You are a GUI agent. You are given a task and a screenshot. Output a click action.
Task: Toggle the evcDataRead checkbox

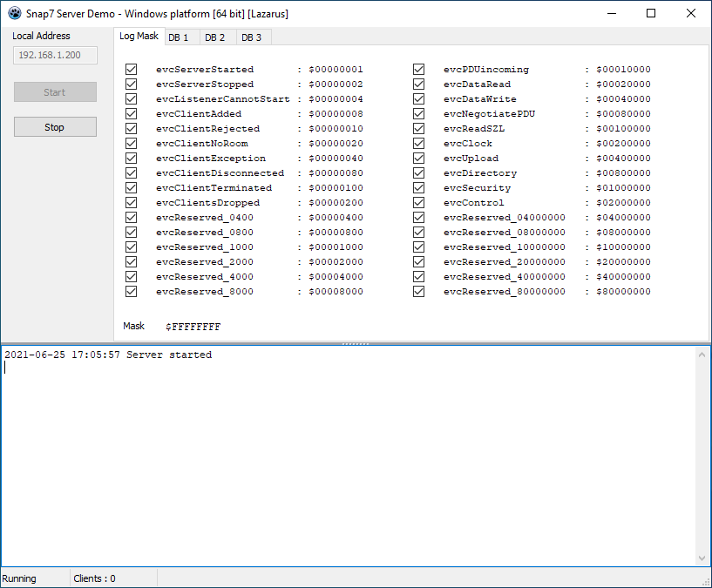[x=418, y=84]
